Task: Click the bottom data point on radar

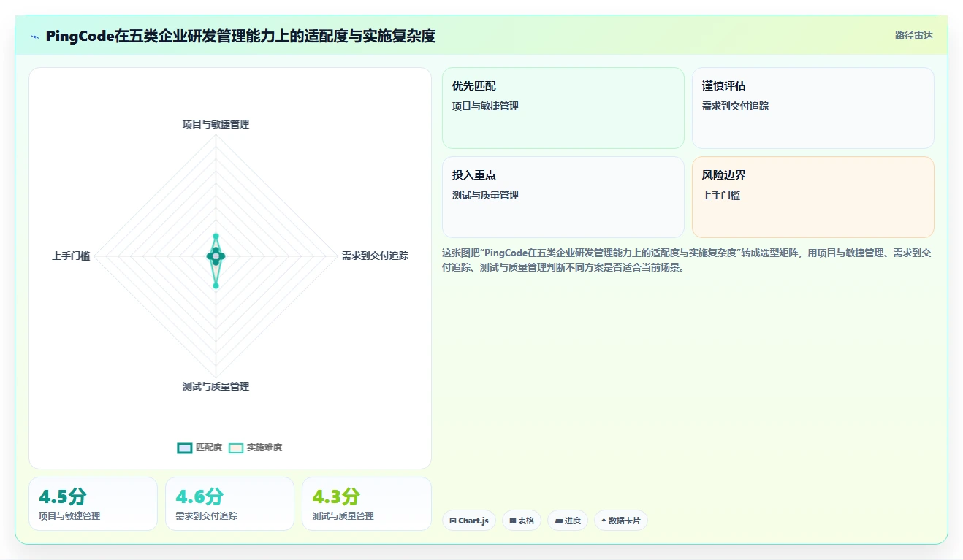Action: (216, 285)
